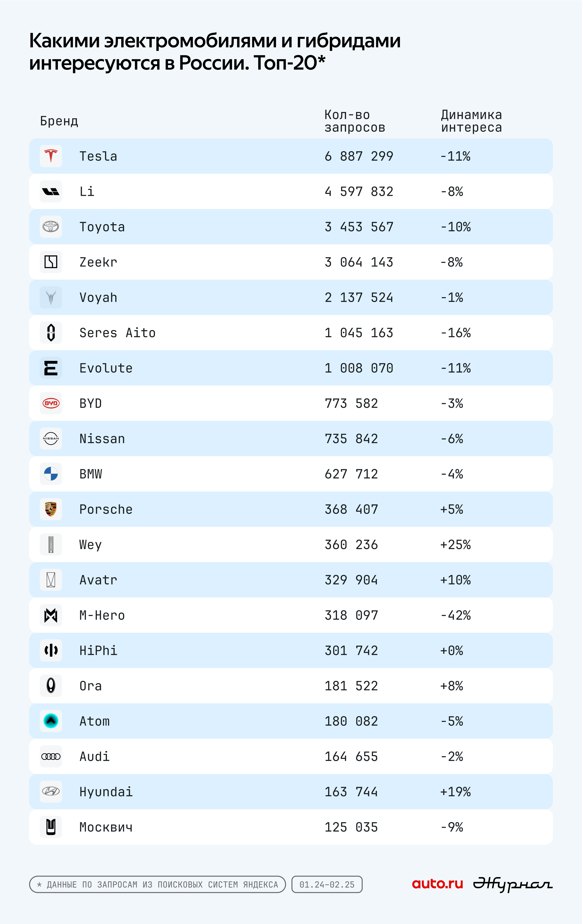This screenshot has height=924, width=582.
Task: Click the Журнал script logo
Action: 512,884
